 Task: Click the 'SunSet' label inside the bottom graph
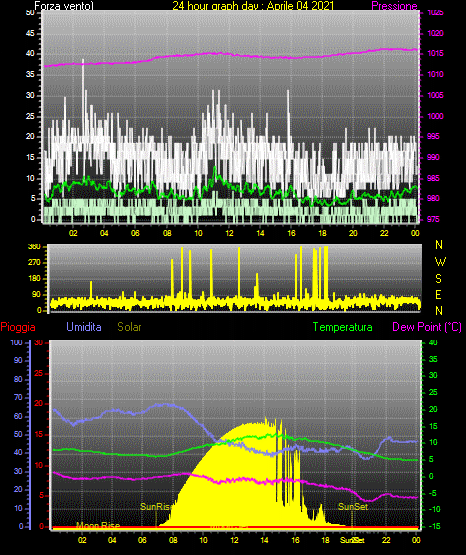click(353, 507)
